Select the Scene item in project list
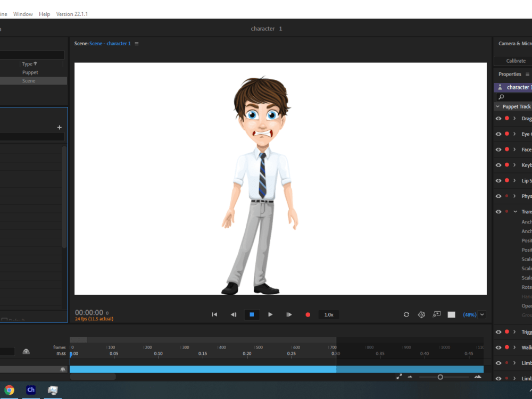Viewport: 532px width, 399px height. [x=29, y=81]
